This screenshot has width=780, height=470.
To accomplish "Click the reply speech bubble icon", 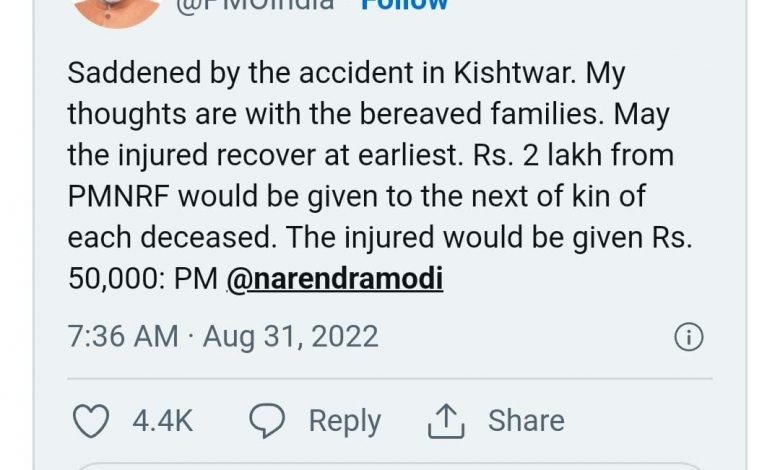I will tap(266, 421).
